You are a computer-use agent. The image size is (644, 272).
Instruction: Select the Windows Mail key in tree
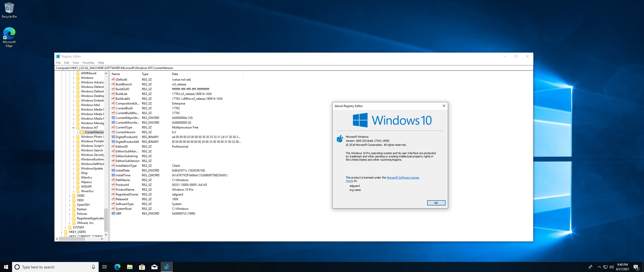[90, 105]
